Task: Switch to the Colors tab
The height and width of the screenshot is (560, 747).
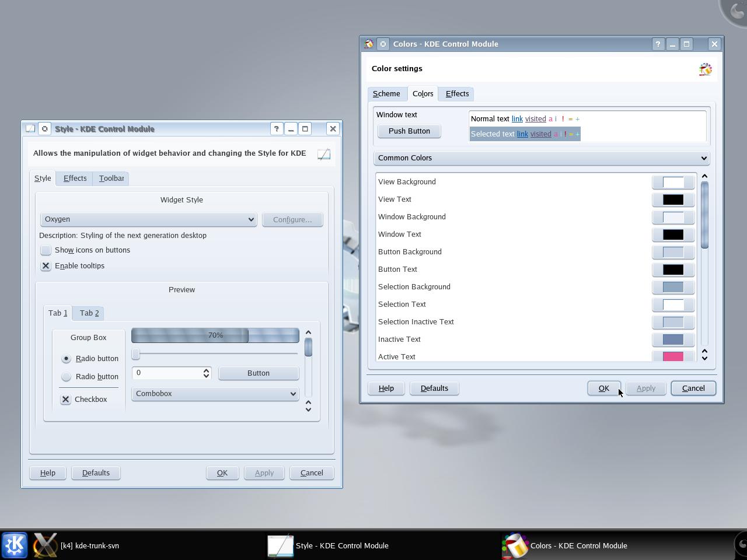Action: pyautogui.click(x=423, y=93)
